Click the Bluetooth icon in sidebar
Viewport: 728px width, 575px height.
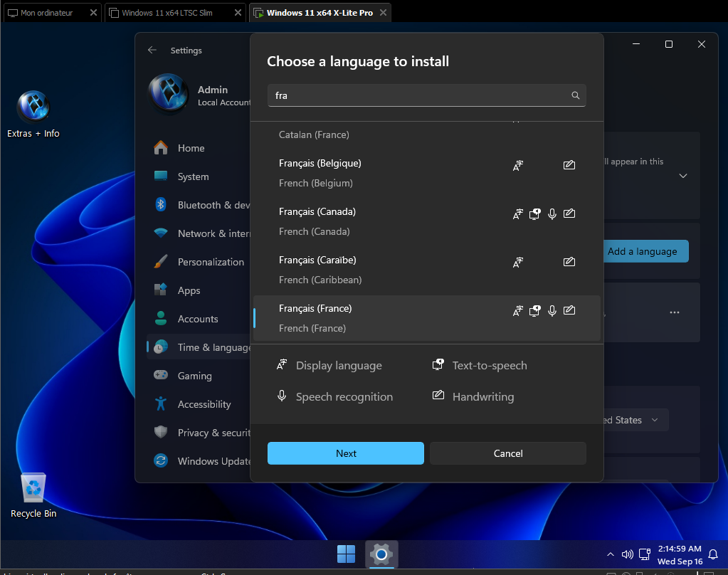pyautogui.click(x=161, y=204)
